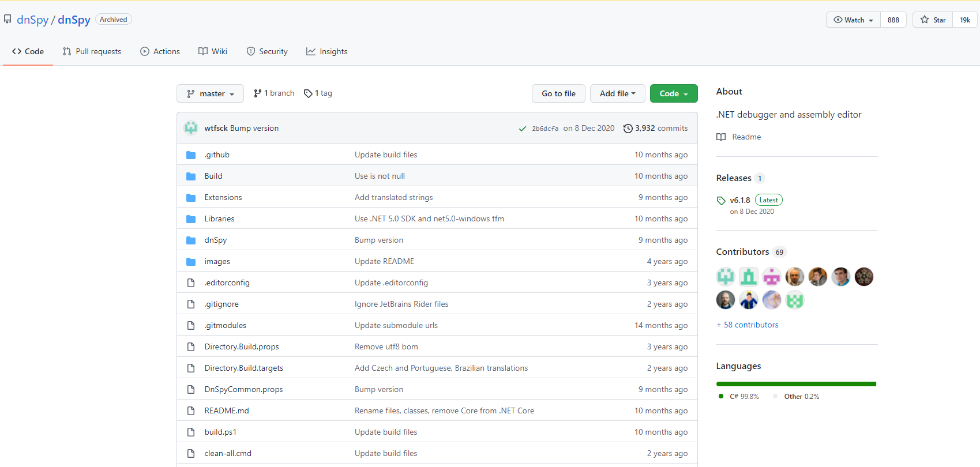Viewport: 980px width, 467px height.
Task: Open the second green contributor avatar
Action: click(749, 277)
